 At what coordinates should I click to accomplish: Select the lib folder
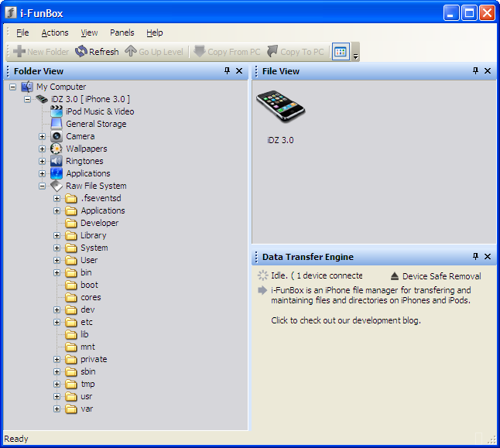pyautogui.click(x=84, y=334)
